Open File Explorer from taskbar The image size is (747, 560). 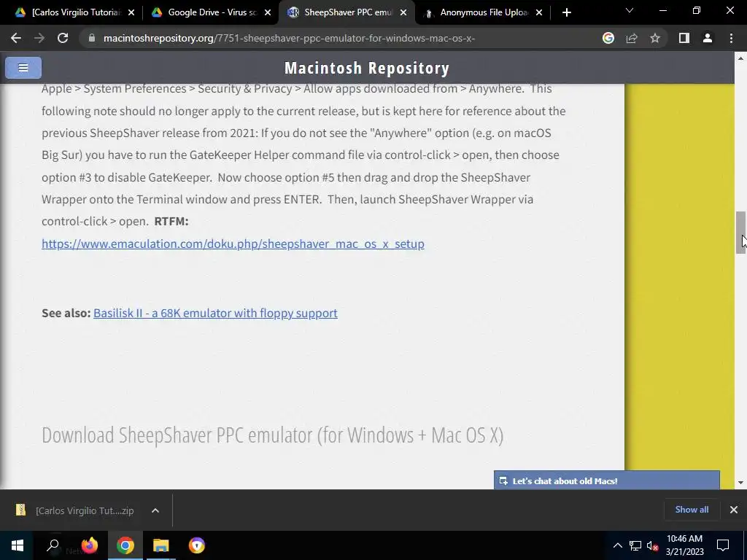coord(161,545)
